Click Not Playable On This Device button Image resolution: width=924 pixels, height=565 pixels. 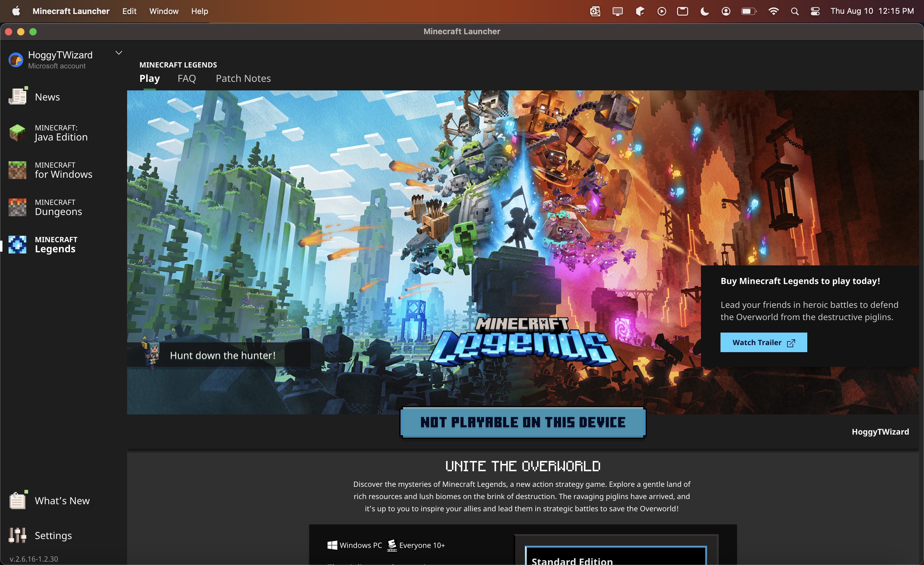(523, 423)
